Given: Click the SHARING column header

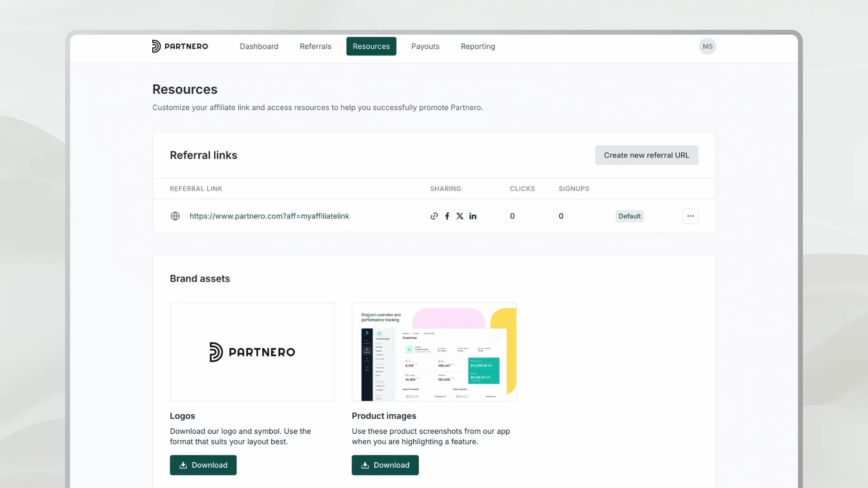Looking at the screenshot, I should tap(445, 188).
